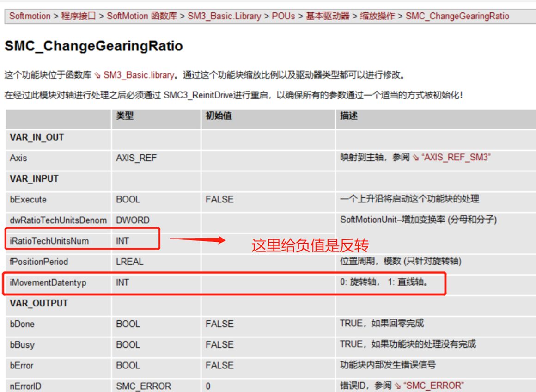
Task: Go to 基本驱动器 breadcrumb
Action: point(328,16)
